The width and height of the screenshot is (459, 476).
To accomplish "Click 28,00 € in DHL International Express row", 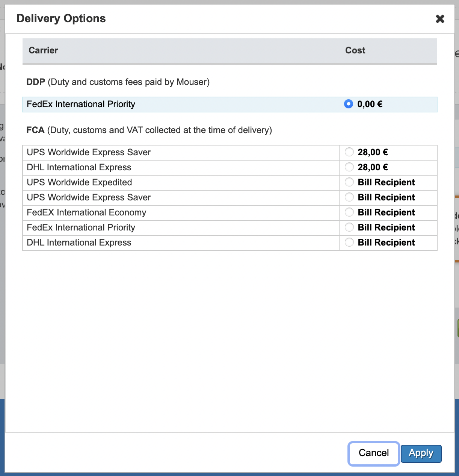I will coord(373,167).
